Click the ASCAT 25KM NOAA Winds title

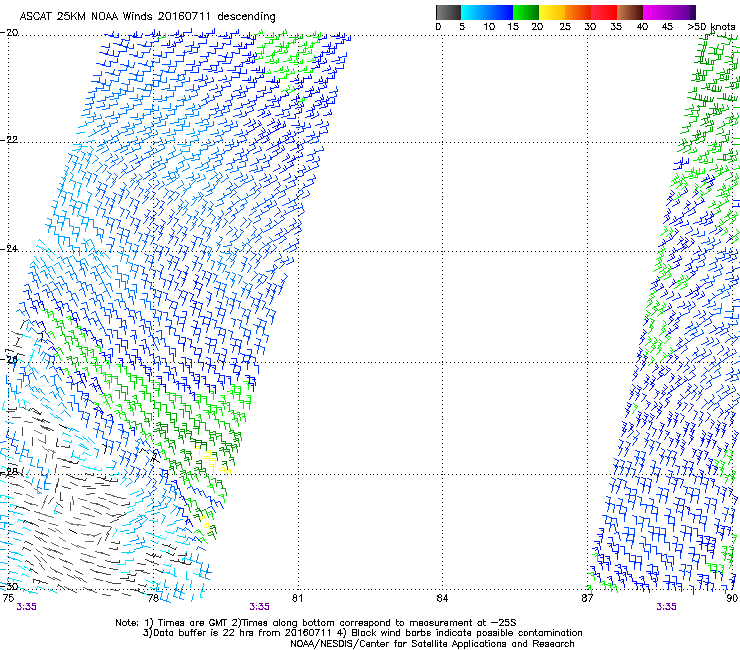(147, 16)
